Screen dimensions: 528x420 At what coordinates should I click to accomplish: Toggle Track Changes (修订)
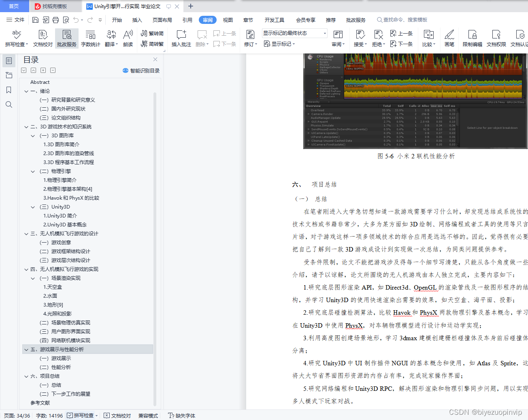point(250,38)
